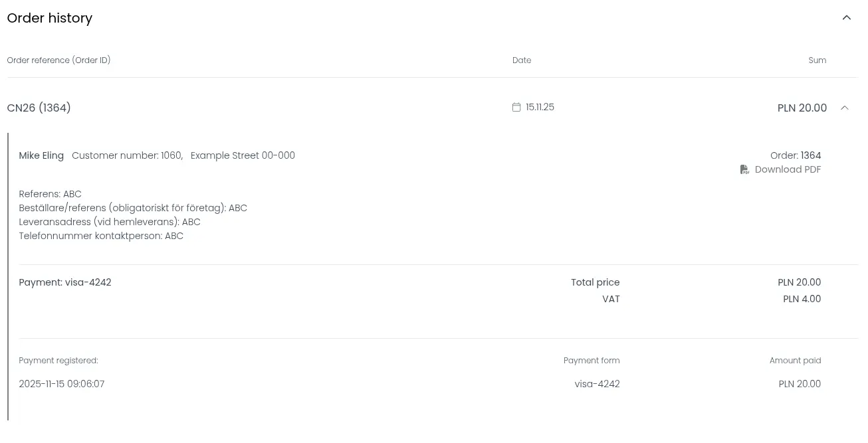
Task: Select the payment method visa-4242 text
Action: [x=88, y=282]
